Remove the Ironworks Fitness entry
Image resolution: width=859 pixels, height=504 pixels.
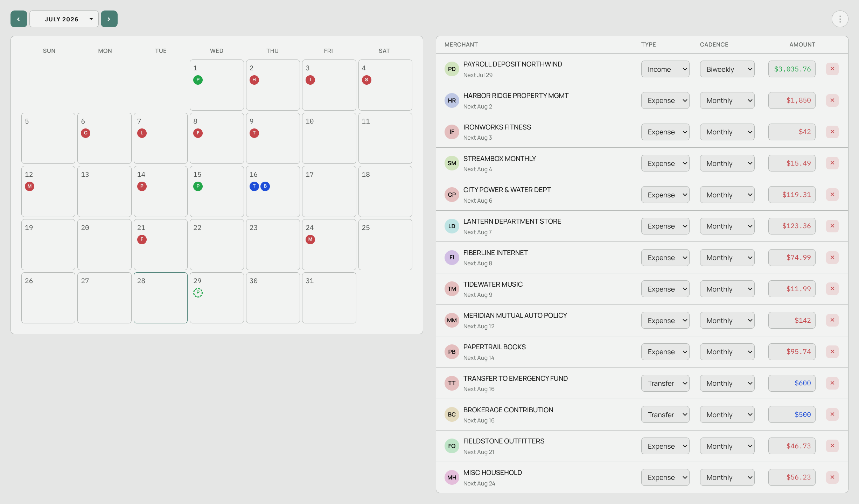[832, 132]
